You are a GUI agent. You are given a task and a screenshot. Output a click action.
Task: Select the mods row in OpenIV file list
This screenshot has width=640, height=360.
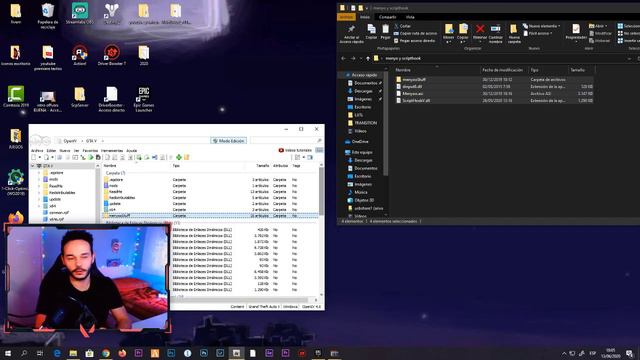pos(210,186)
